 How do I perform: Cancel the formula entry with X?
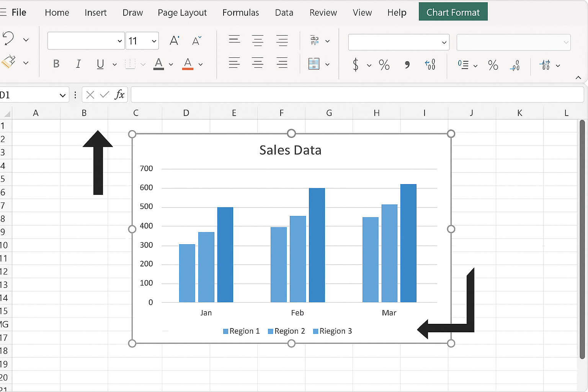(x=90, y=95)
